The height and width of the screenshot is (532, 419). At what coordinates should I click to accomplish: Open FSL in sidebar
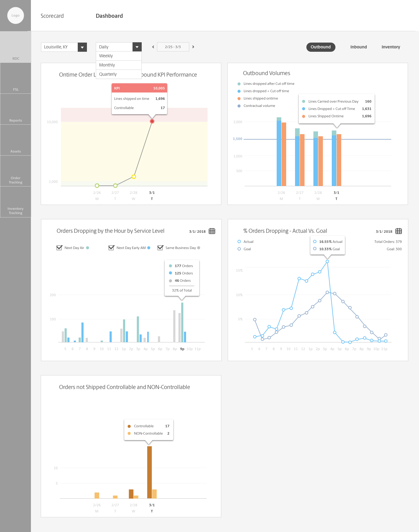tap(16, 78)
